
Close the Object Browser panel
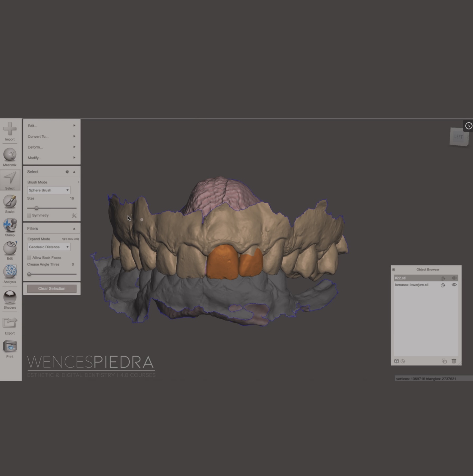pyautogui.click(x=394, y=270)
